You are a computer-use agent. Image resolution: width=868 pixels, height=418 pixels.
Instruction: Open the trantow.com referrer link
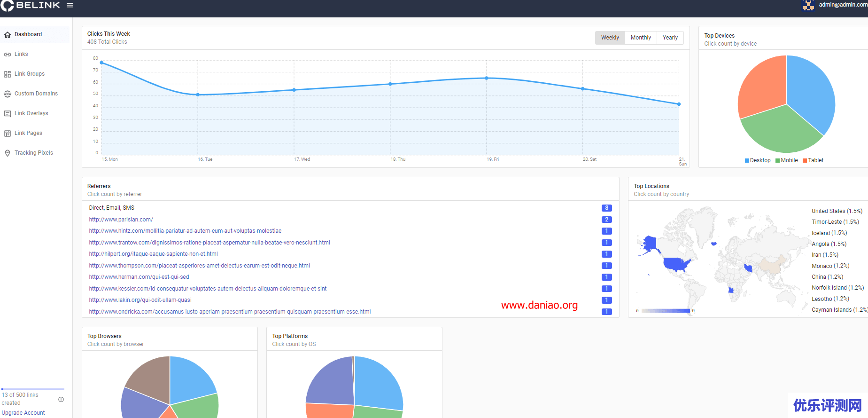(209, 243)
